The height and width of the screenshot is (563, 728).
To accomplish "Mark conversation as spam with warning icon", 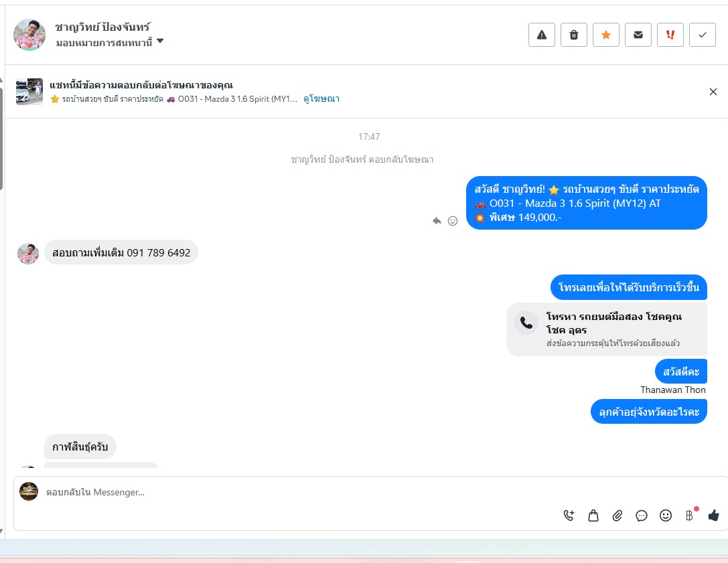I will [541, 35].
